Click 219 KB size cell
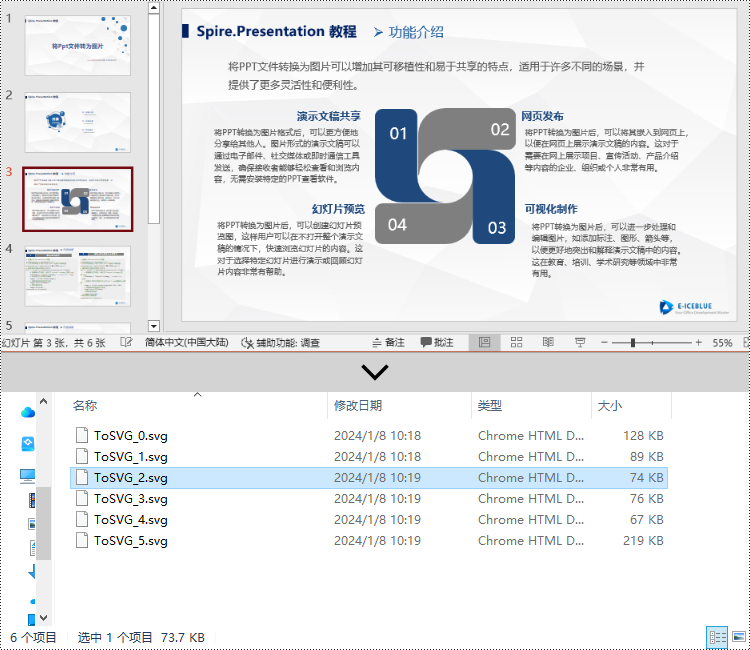Image resolution: width=750 pixels, height=650 pixels. [x=643, y=541]
